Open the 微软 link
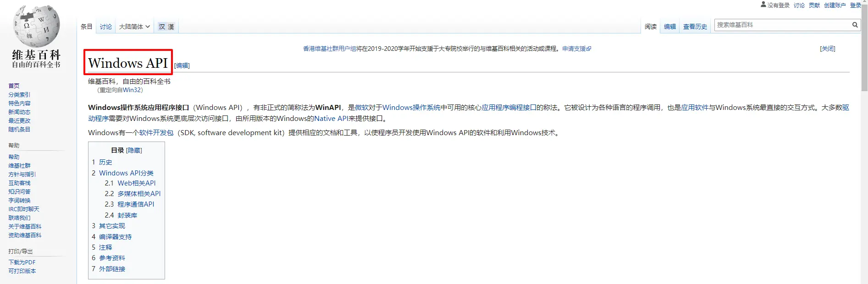Image resolution: width=868 pixels, height=284 pixels. [x=362, y=108]
